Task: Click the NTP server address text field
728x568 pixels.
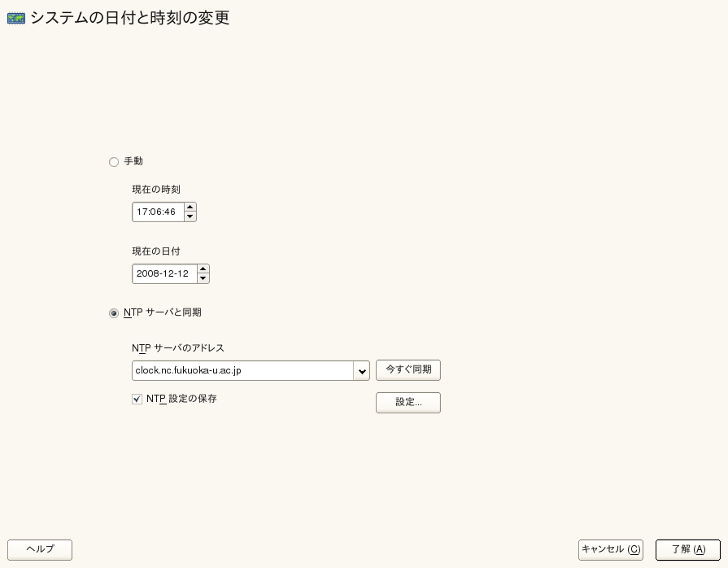Action: 243,370
